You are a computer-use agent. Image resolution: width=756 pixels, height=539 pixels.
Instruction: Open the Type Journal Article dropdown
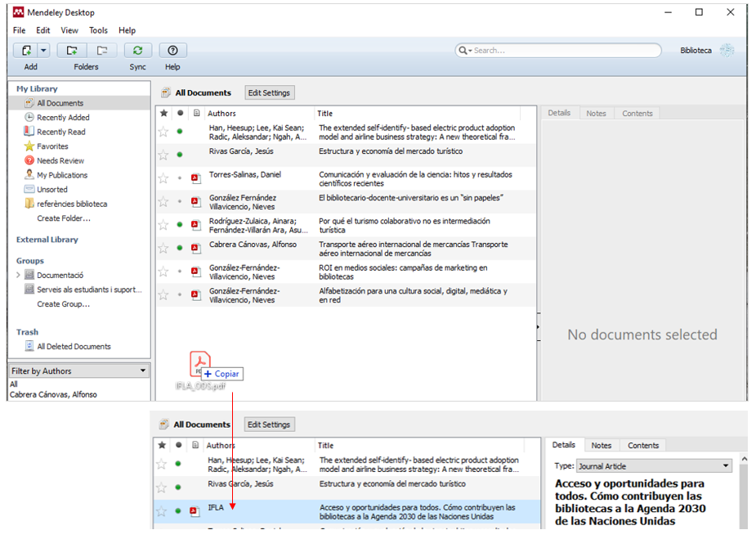(x=655, y=466)
